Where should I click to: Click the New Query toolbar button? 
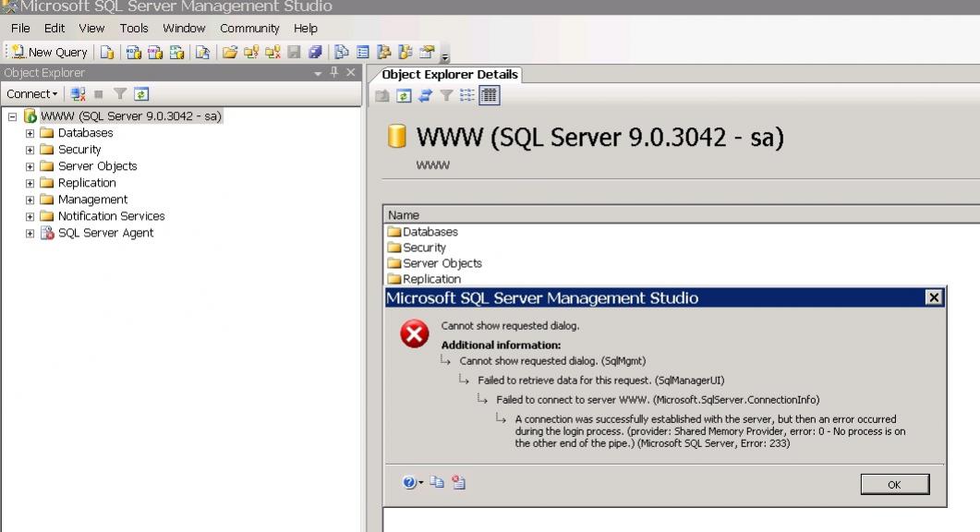49,53
